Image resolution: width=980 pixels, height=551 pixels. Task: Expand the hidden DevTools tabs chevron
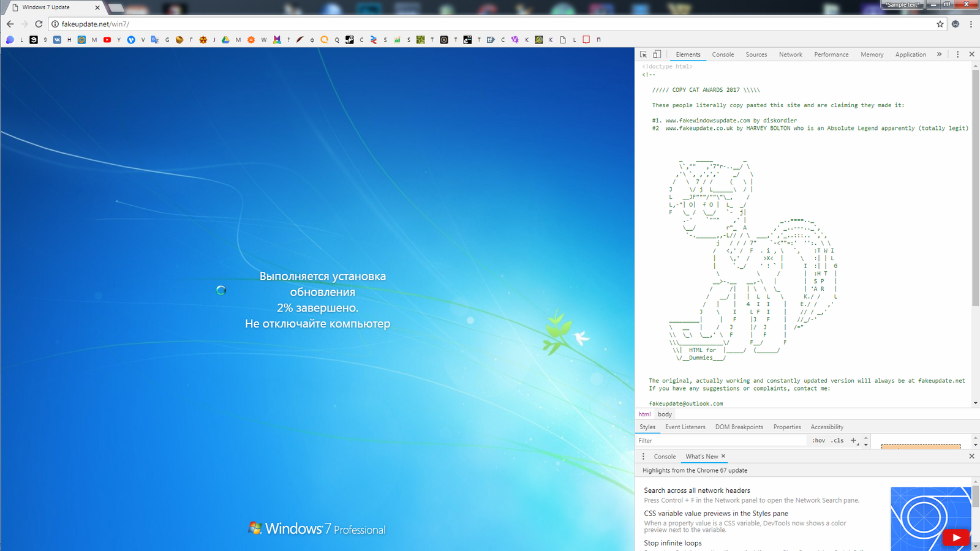tap(939, 54)
